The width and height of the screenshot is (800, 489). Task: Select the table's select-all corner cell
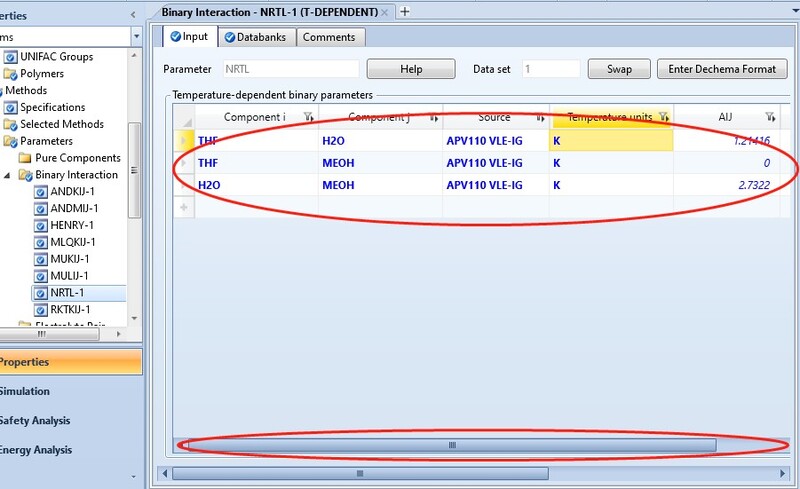(184, 117)
